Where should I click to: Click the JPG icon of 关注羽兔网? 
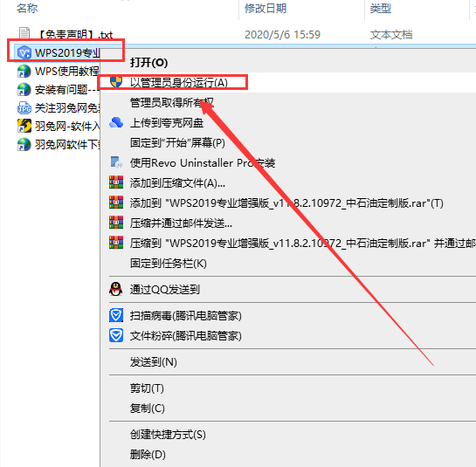24,107
